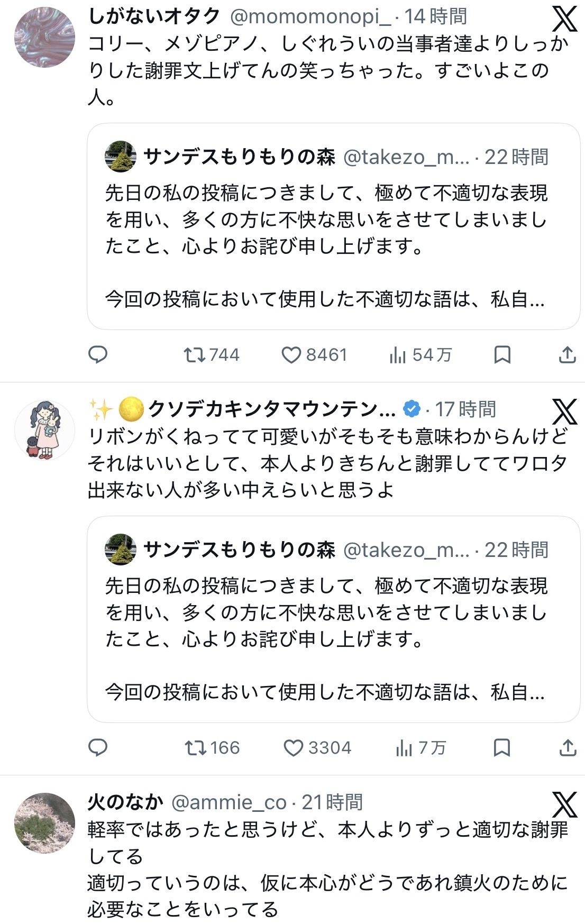Repost the tweet with 744 reposts
The width and height of the screenshot is (585, 924).
(x=212, y=354)
